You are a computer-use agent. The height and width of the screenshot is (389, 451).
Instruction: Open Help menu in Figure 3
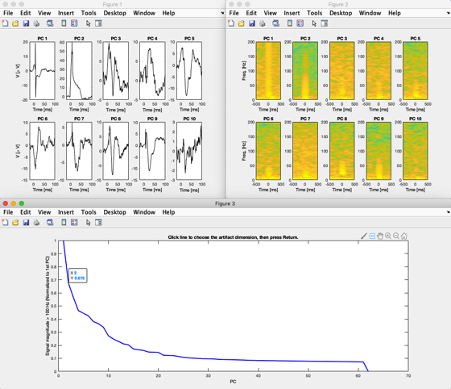tap(169, 212)
